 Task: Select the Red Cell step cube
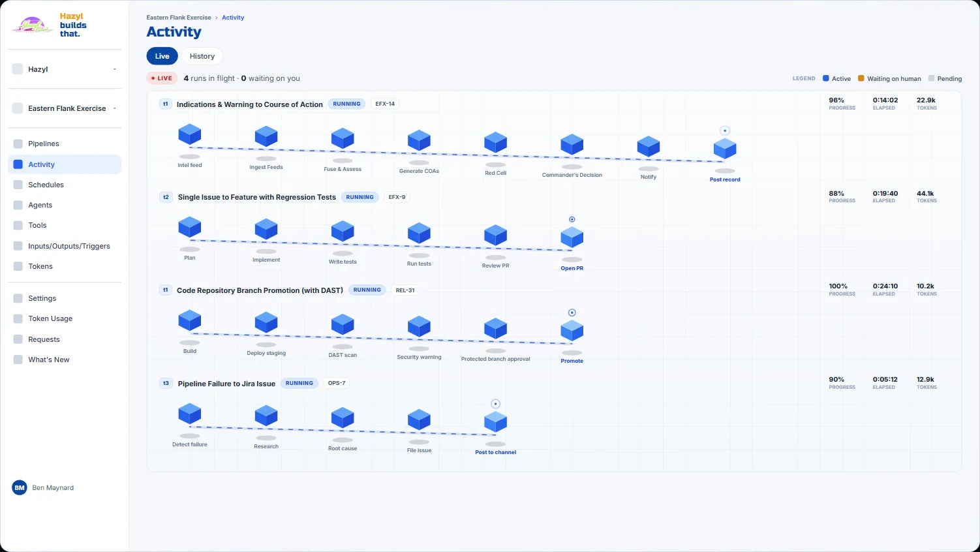[x=496, y=142]
